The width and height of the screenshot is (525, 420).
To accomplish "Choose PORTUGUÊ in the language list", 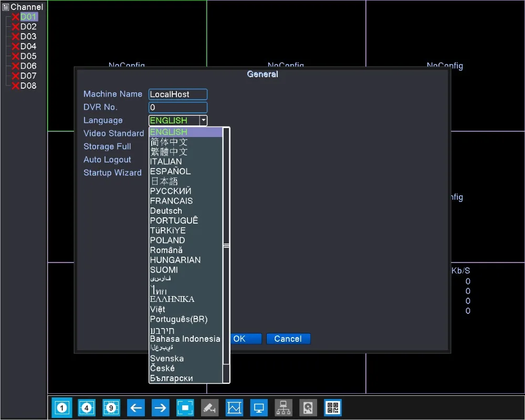I will click(185, 220).
